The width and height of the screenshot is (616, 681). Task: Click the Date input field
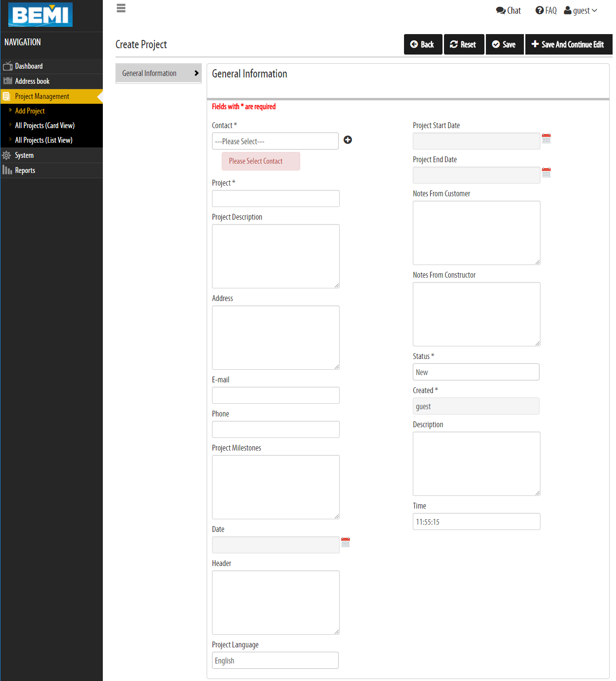tap(276, 545)
